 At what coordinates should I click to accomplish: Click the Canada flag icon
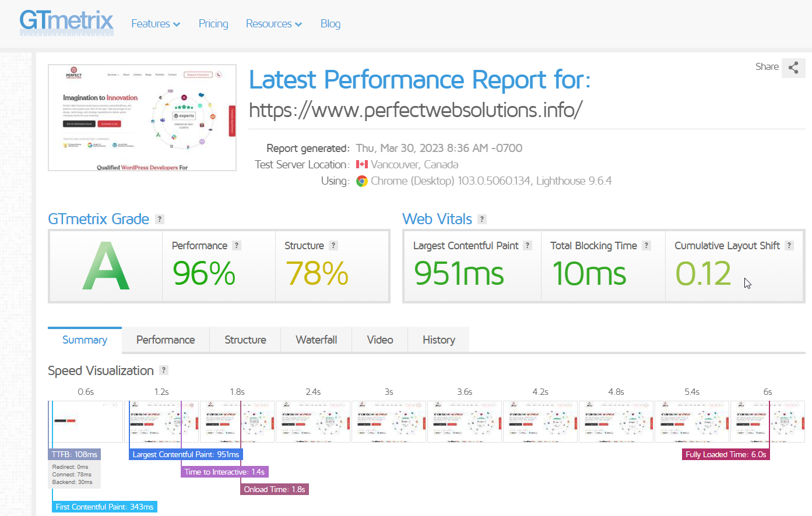coord(362,165)
